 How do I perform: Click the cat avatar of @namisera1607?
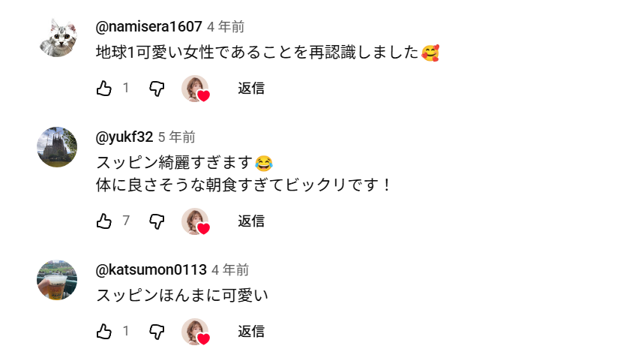point(57,37)
